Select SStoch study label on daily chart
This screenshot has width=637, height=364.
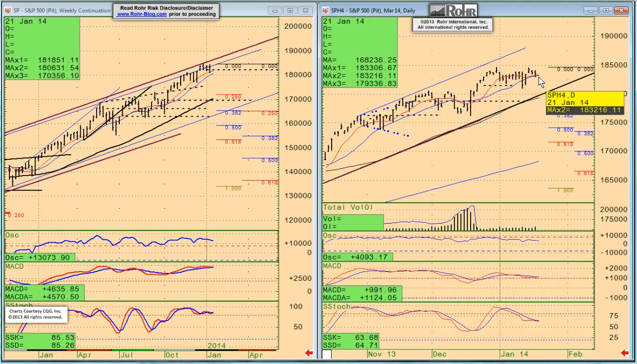(337, 307)
